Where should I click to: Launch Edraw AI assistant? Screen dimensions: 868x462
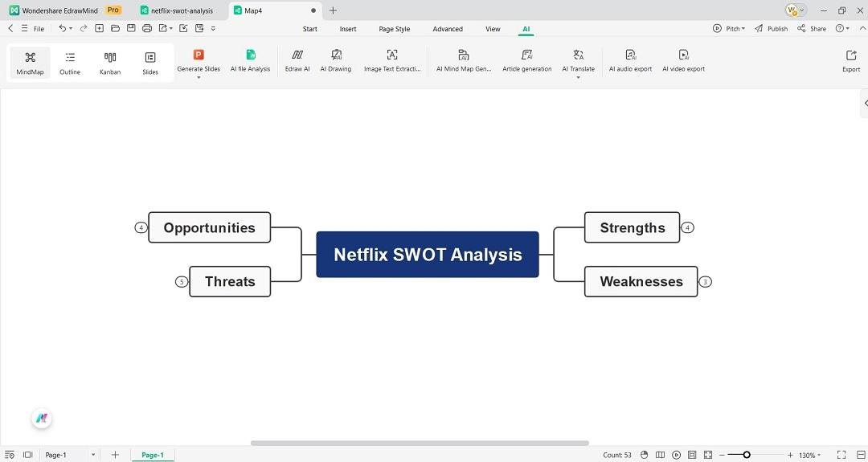tap(297, 60)
